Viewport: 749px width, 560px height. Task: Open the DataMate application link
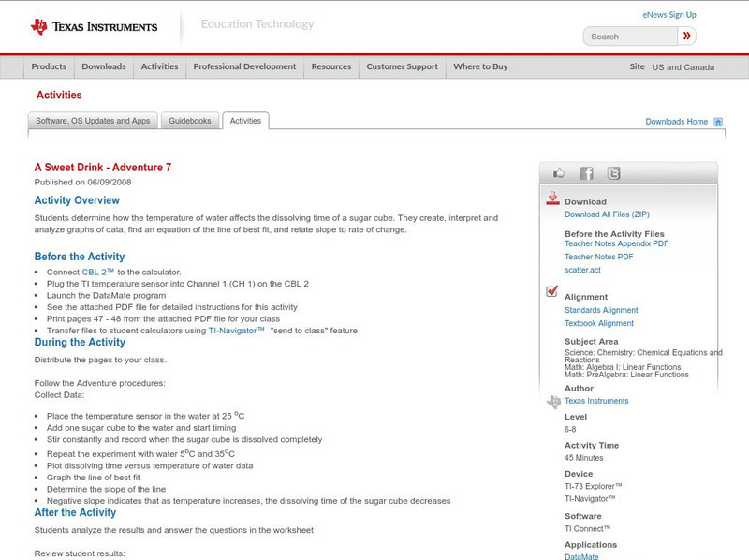point(581,556)
